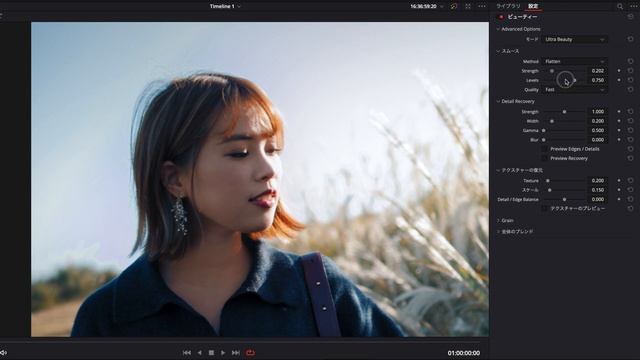
Task: Toggle the loop playback button
Action: pos(250,353)
